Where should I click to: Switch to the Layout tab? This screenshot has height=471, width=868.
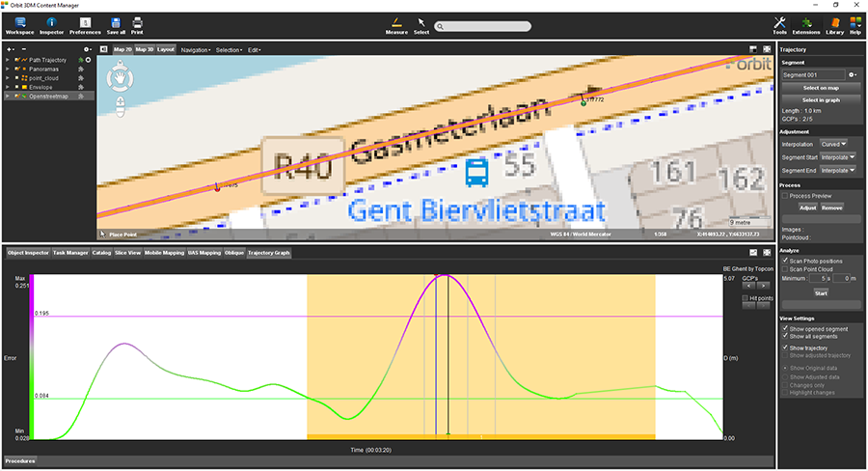point(166,49)
